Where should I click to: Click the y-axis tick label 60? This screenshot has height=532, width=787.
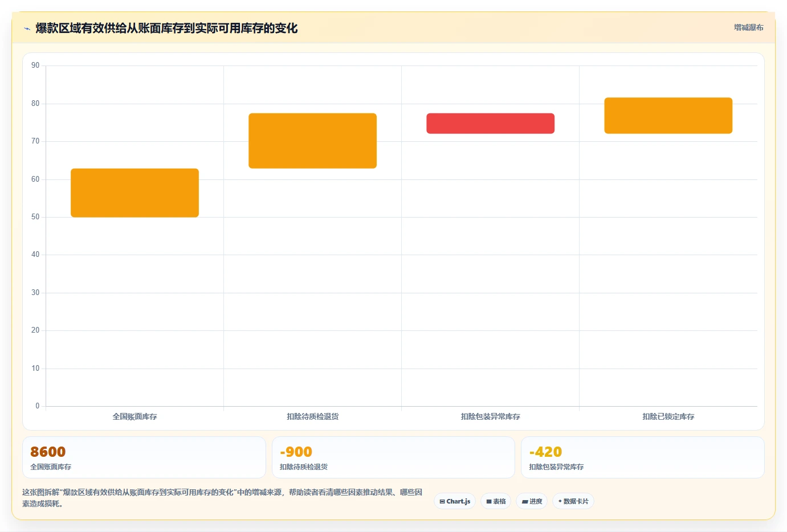(35, 179)
